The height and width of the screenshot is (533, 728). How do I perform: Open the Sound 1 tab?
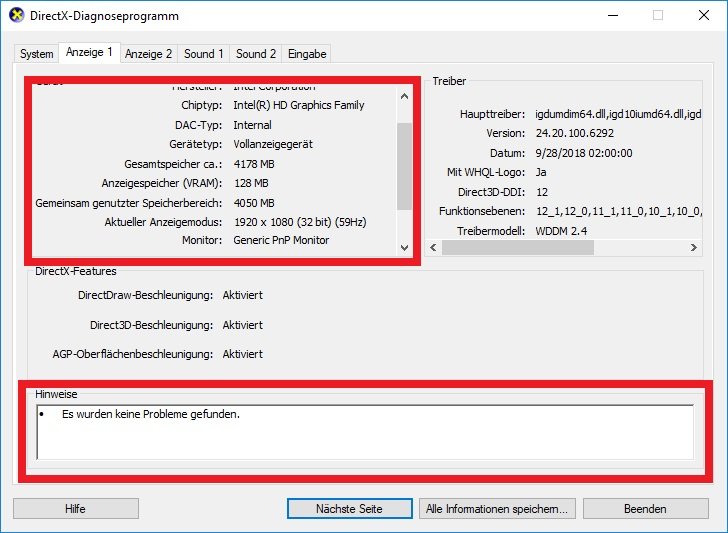pyautogui.click(x=203, y=54)
